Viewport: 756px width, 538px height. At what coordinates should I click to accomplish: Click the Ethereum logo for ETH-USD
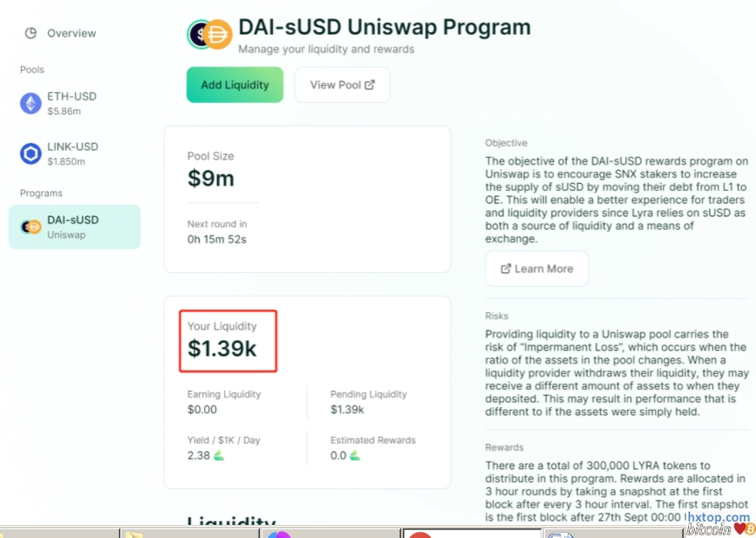coord(31,104)
